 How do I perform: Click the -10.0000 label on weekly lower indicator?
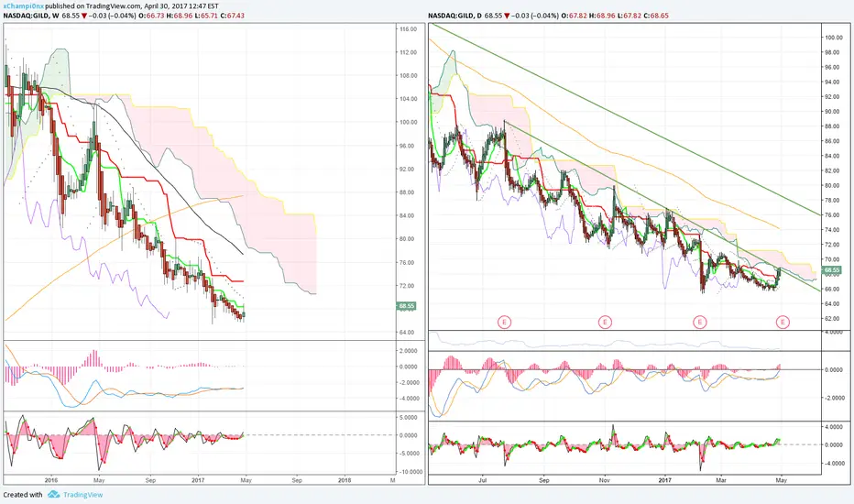(x=411, y=472)
